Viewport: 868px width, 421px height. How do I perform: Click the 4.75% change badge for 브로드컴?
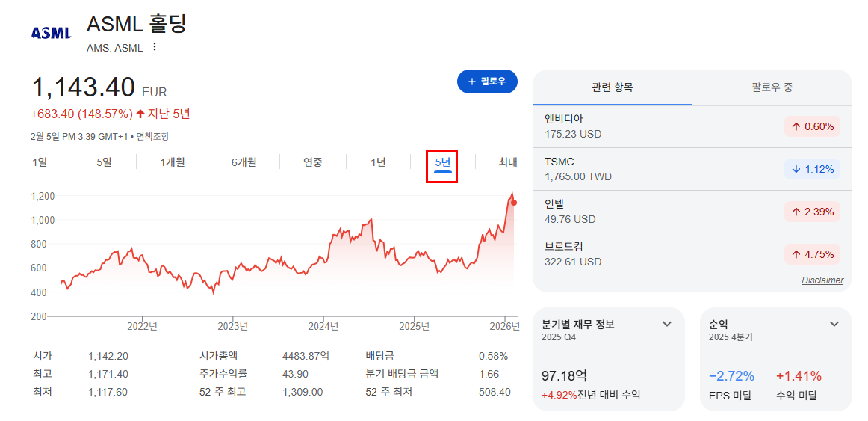coord(812,254)
